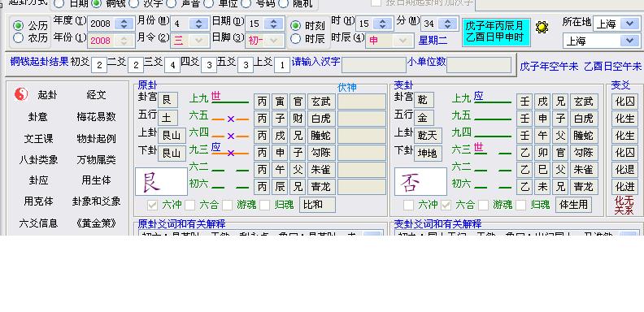Open the 所在地 上海 top dropdown
This screenshot has width=644, height=312.
pyautogui.click(x=629, y=24)
